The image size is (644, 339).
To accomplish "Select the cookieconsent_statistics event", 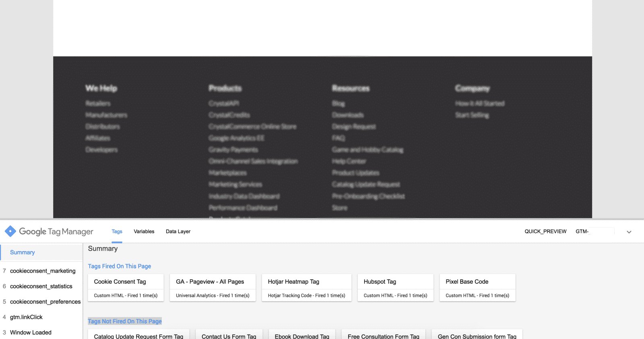I will point(41,286).
